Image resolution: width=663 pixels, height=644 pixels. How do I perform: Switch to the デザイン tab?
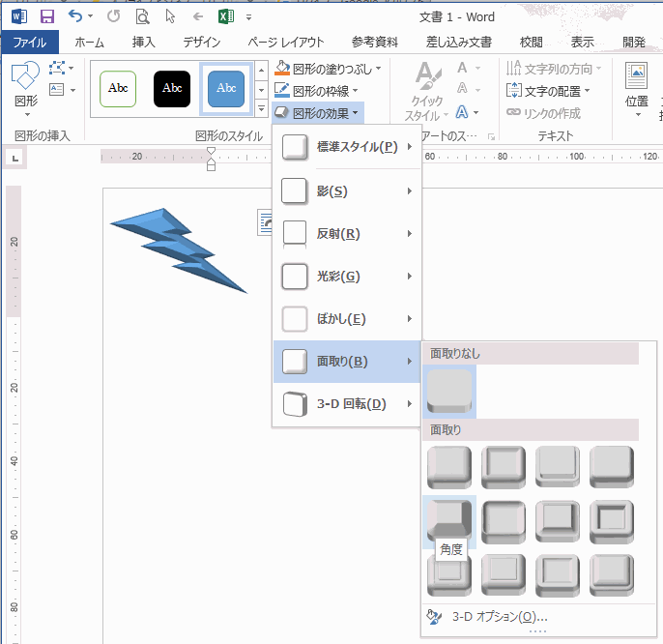[x=202, y=42]
